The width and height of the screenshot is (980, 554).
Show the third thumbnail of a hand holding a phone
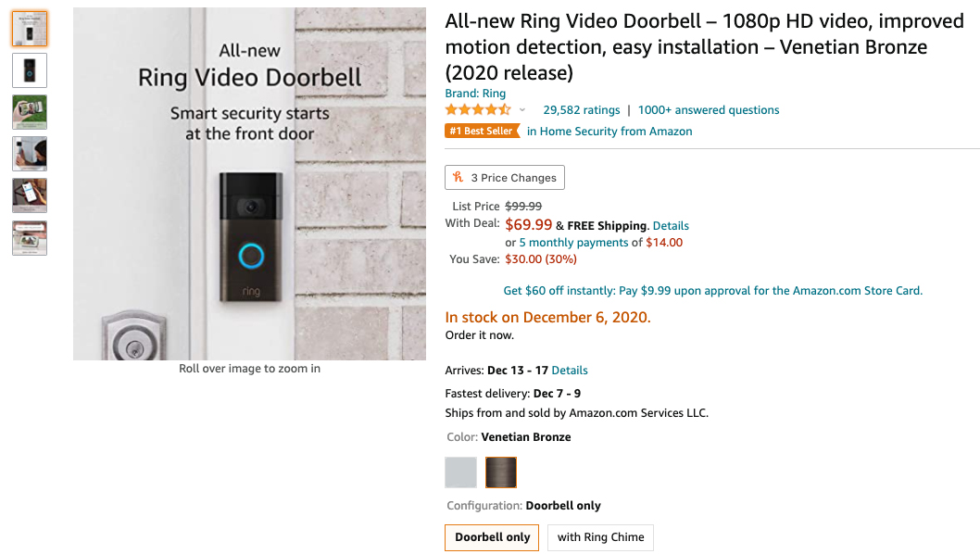30,112
